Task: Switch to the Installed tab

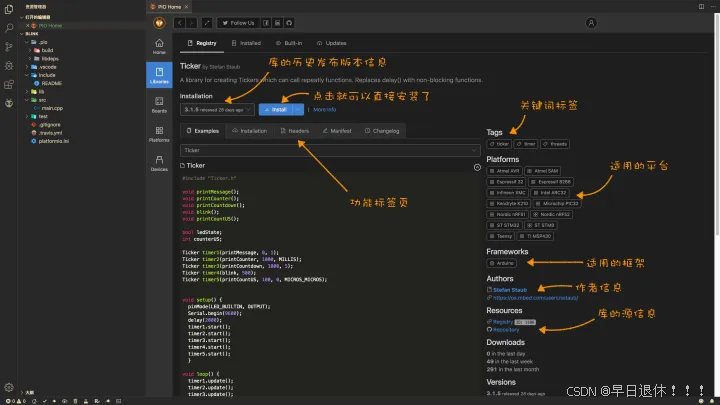Action: 247,43
